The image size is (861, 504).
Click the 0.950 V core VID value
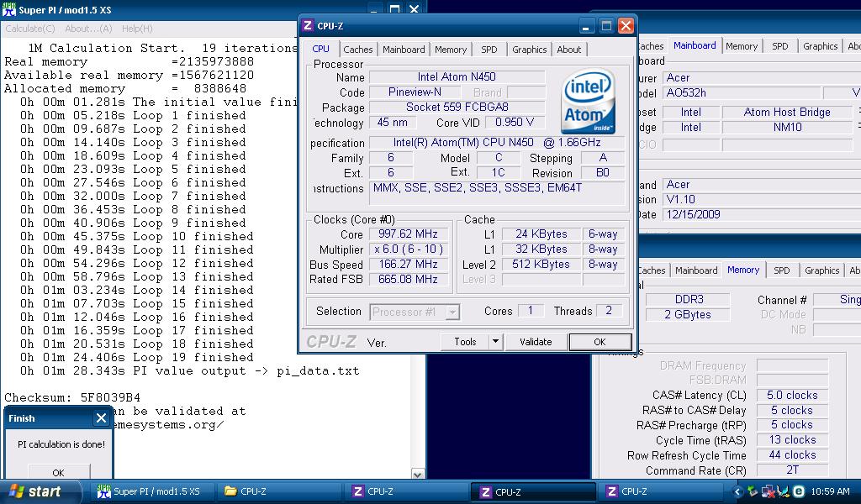click(x=515, y=123)
